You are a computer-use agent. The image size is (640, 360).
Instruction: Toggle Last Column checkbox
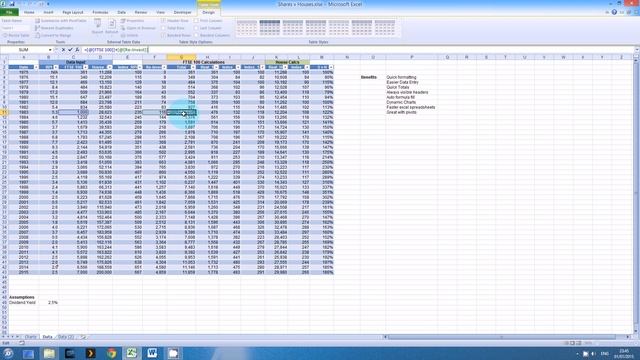point(196,28)
